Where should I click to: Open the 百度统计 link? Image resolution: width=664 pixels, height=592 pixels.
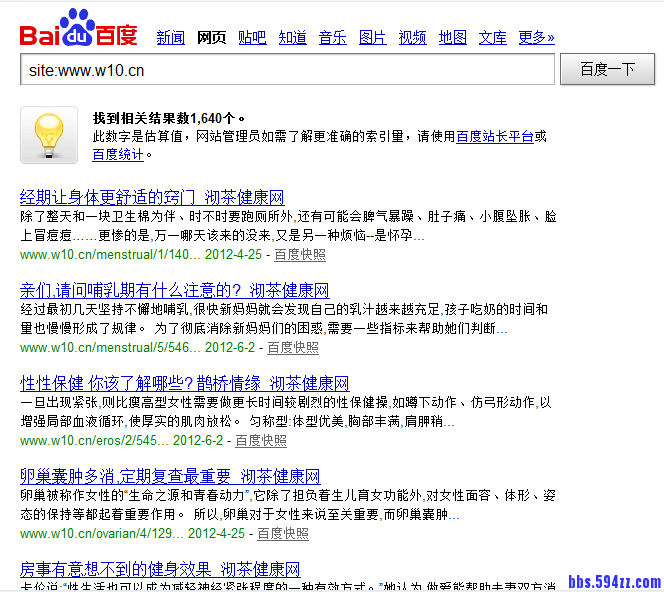click(118, 155)
